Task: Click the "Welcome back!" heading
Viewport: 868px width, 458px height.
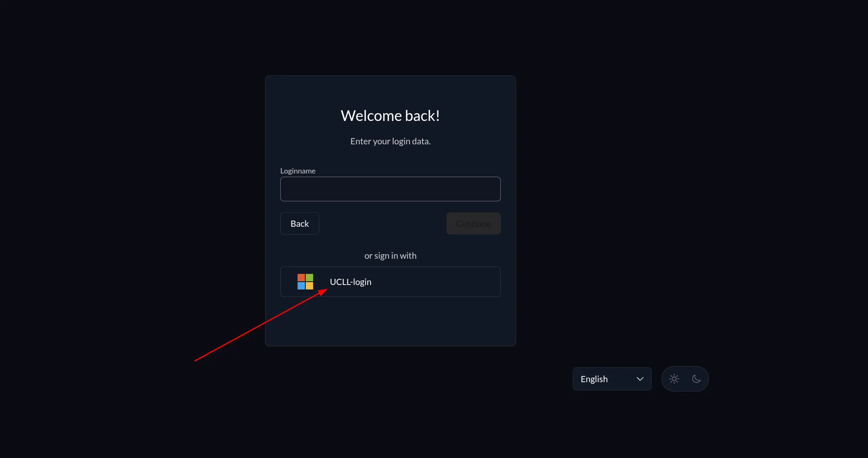Action: (390, 116)
